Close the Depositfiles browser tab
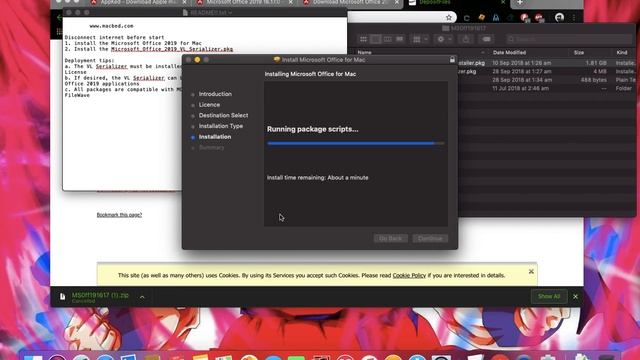640x360 pixels. pos(503,2)
